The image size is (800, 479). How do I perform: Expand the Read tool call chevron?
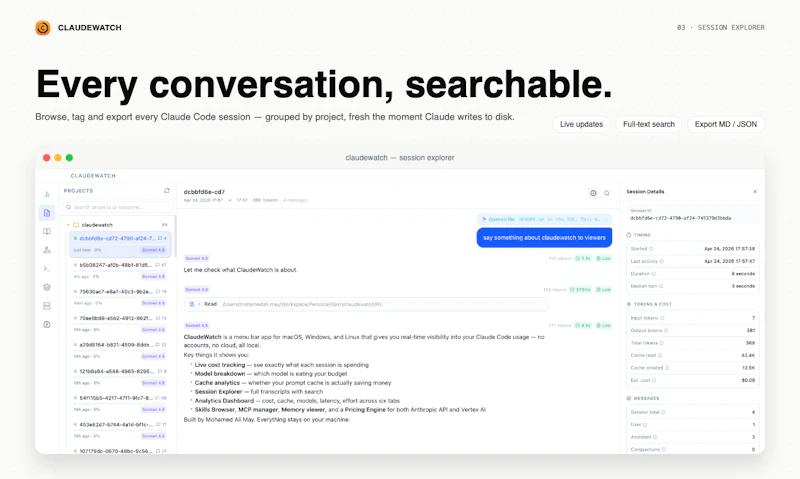[199, 304]
